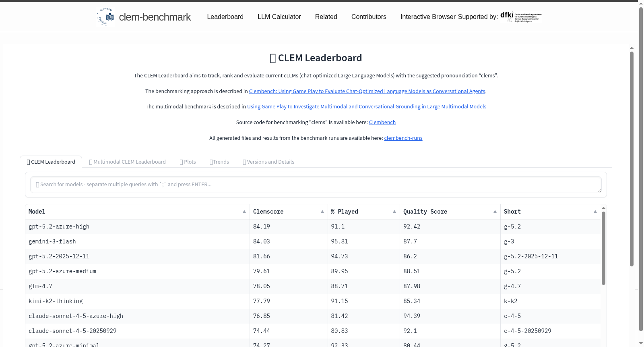This screenshot has height=347, width=644.
Task: Click the Quality Score column header
Action: click(450, 212)
